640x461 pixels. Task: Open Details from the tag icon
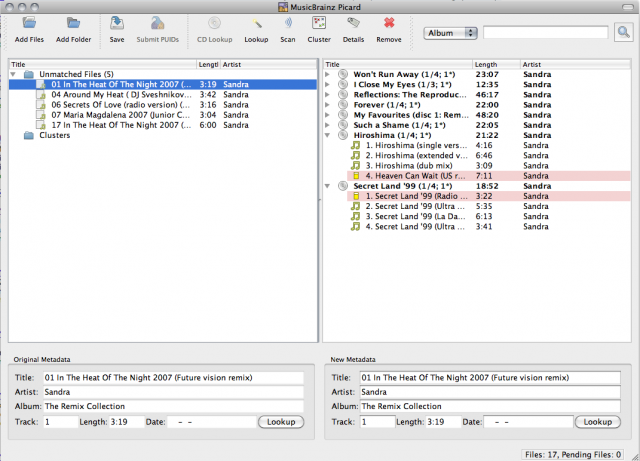pyautogui.click(x=353, y=23)
